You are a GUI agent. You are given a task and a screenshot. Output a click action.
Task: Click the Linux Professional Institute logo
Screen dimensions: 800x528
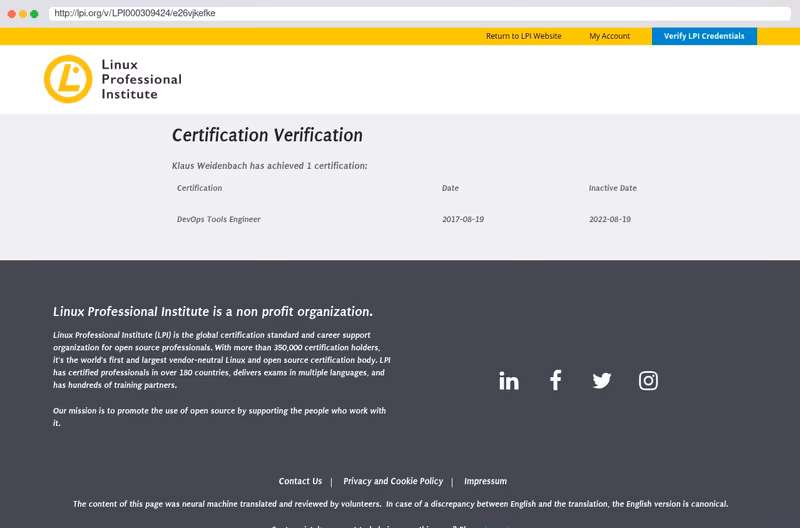[113, 79]
